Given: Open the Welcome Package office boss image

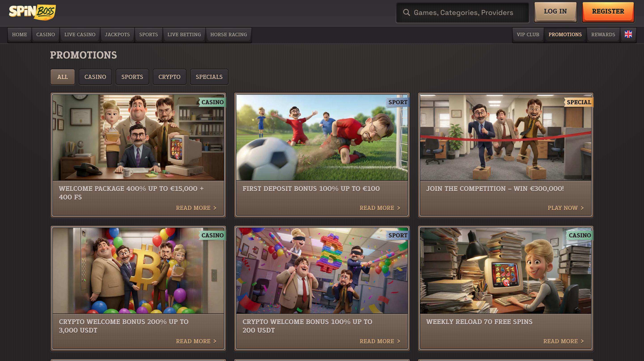Looking at the screenshot, I should [x=138, y=137].
